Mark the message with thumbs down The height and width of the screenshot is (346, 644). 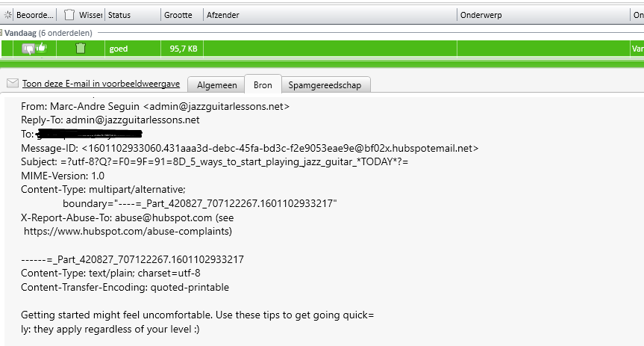[x=29, y=50]
